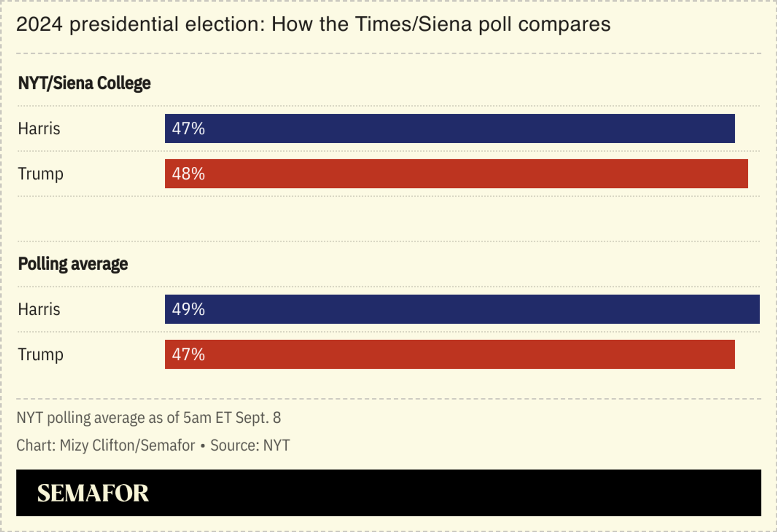The width and height of the screenshot is (777, 532).
Task: Click the Harris 47% blue bar
Action: click(450, 128)
